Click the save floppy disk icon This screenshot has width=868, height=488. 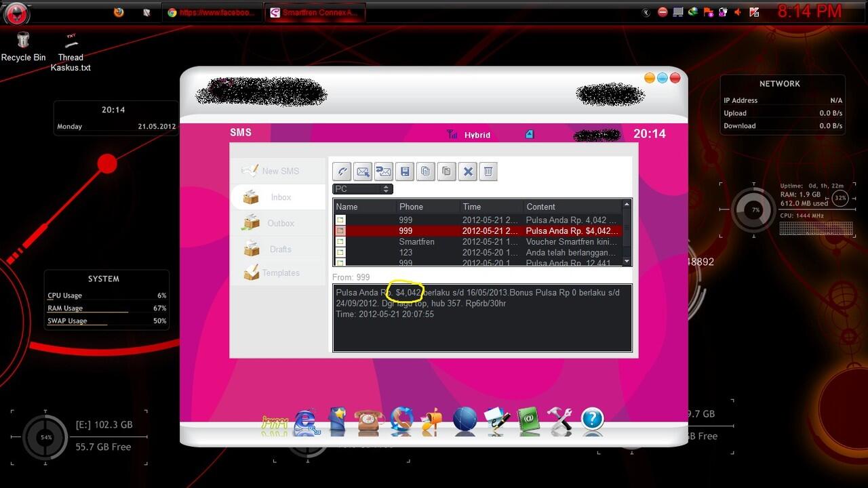405,171
